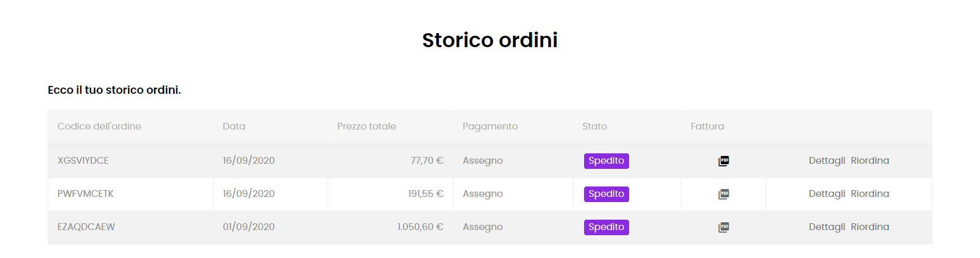Screen dimensions: 980x258
Task: Click the Fattura column header
Action: [x=707, y=126]
